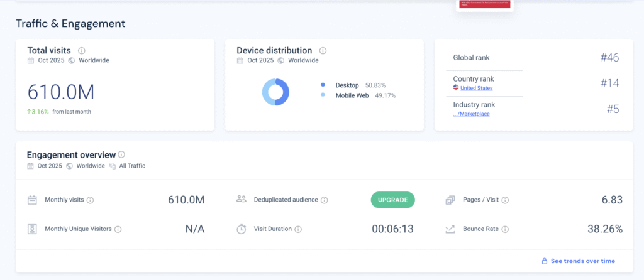Click the Bounce Rate chart icon
The height and width of the screenshot is (280, 644).
(450, 229)
